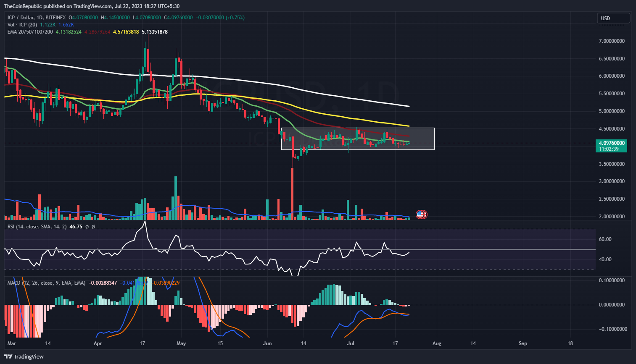Select the 'MACD (12, 26, close, 9, EMA, EMA)' legend
Screen dimensions: 636x364
[x=46, y=283]
